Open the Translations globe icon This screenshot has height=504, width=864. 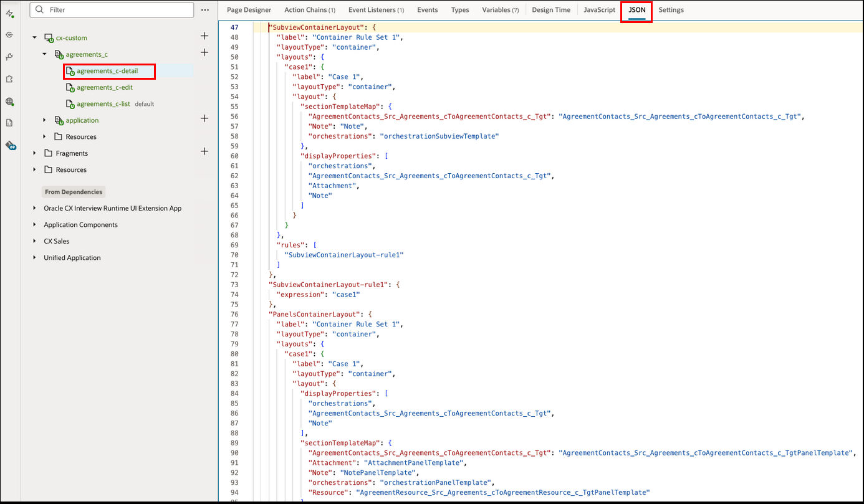click(x=10, y=102)
